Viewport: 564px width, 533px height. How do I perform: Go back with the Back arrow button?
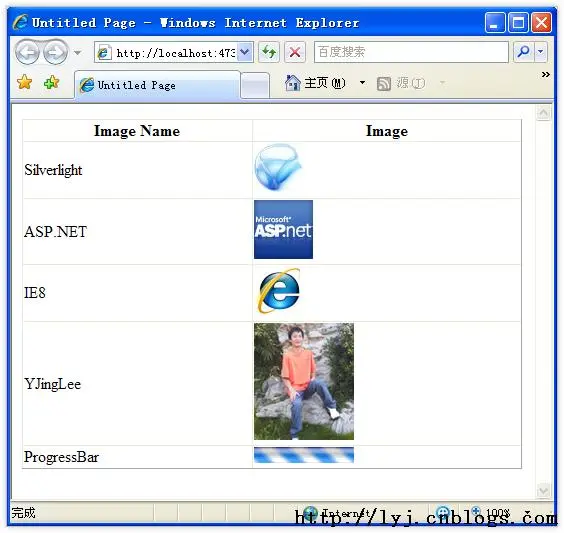[x=27, y=53]
